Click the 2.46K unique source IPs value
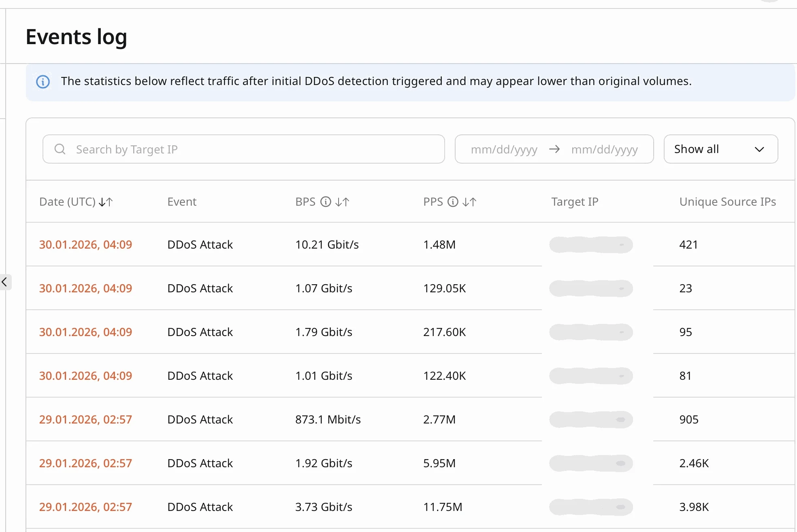The width and height of the screenshot is (797, 532). point(694,463)
